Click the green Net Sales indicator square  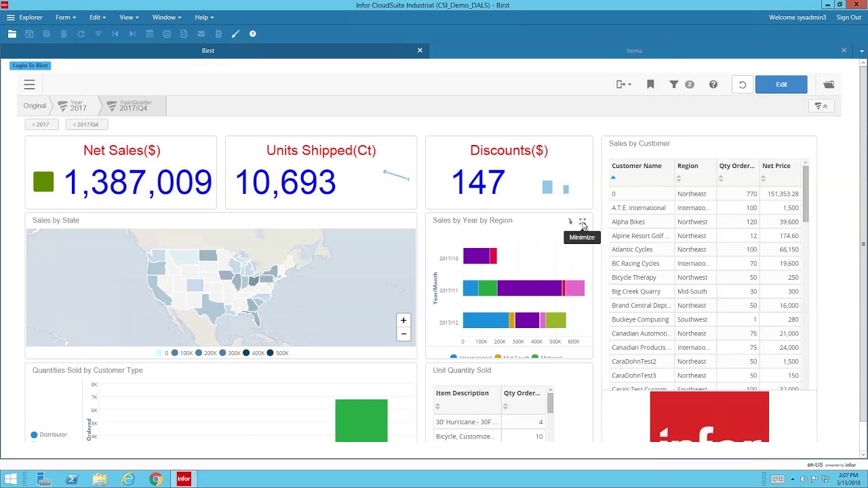click(43, 182)
